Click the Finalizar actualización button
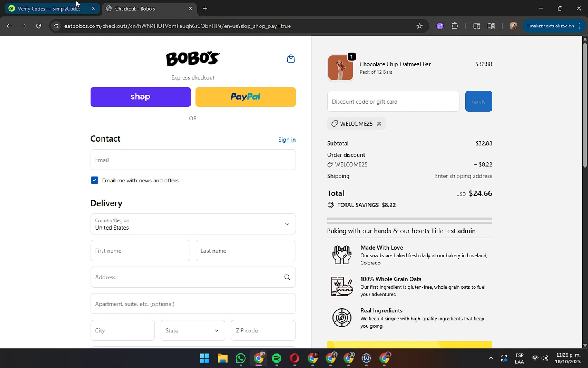The height and width of the screenshot is (368, 588). 554,26
